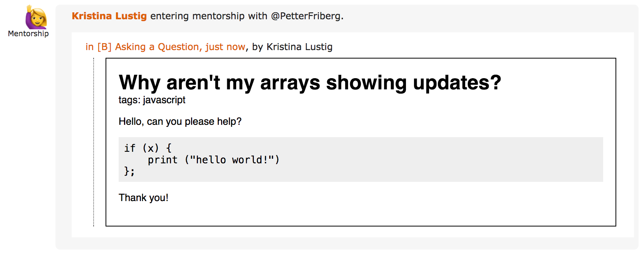This screenshot has width=644, height=255.
Task: Click the 'just now' timestamp
Action: pos(225,47)
